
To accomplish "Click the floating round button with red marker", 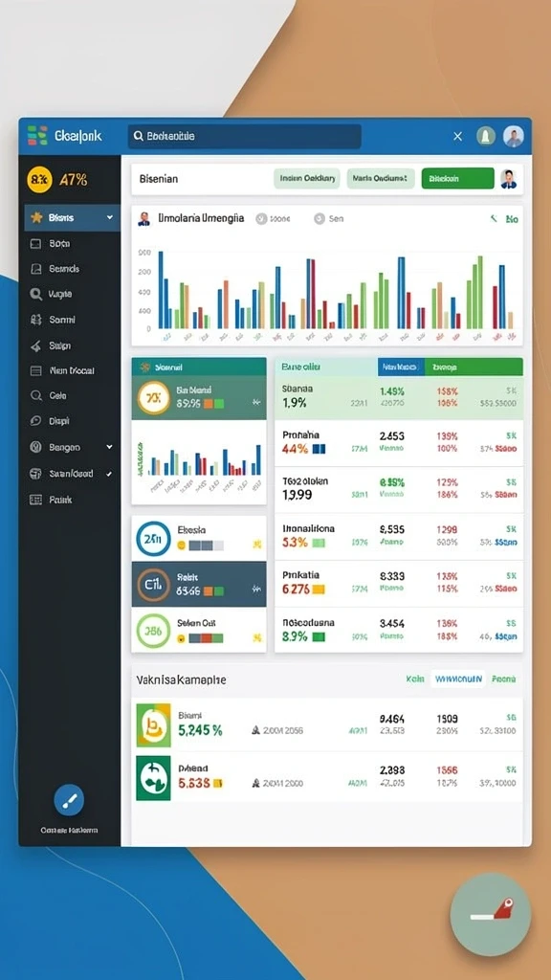I will (x=491, y=914).
